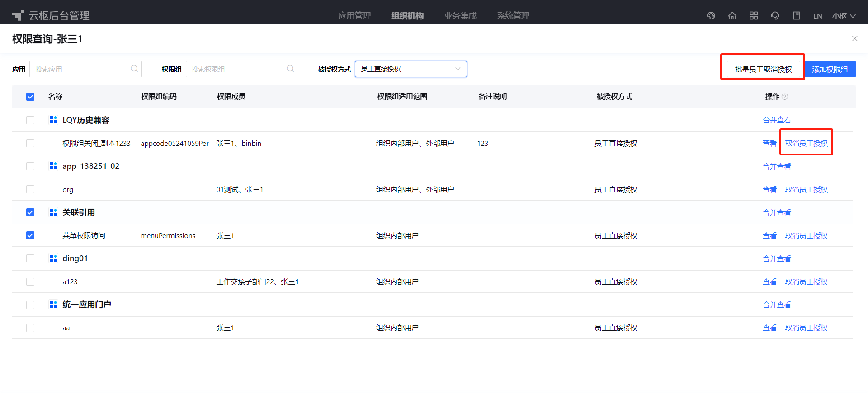
Task: Open the theme palette icon in header
Action: (711, 16)
